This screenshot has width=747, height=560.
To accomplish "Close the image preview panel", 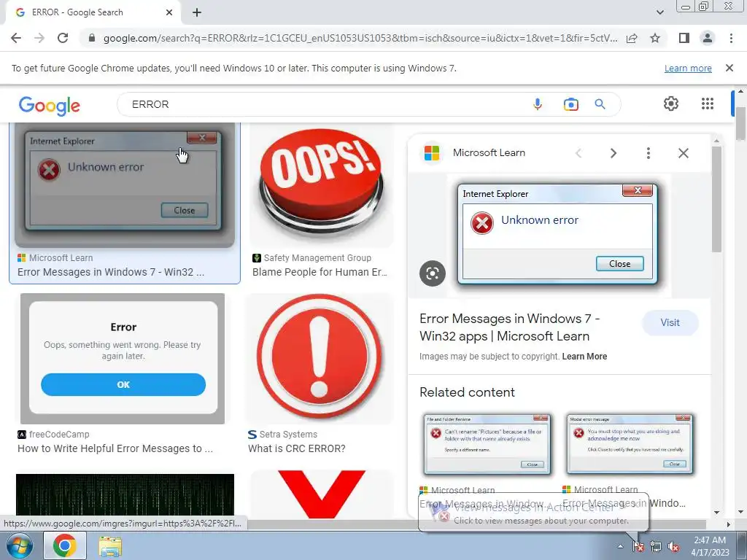I will tap(683, 153).
